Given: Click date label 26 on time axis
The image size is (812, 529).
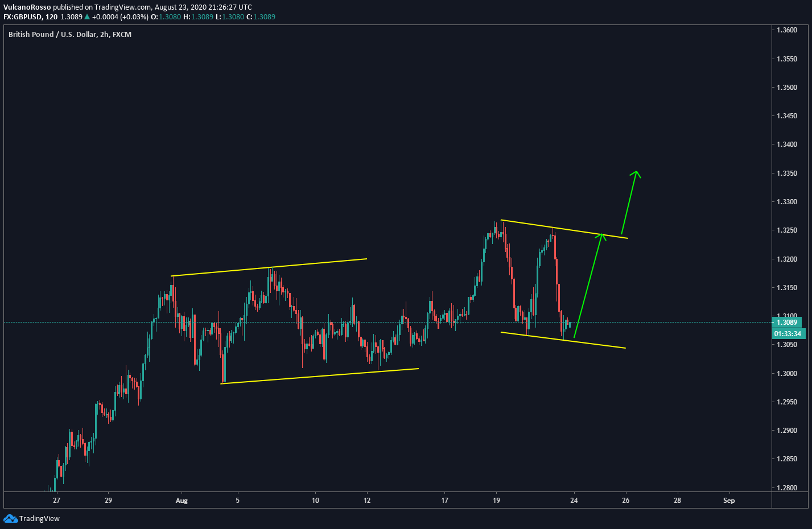Looking at the screenshot, I should 626,501.
